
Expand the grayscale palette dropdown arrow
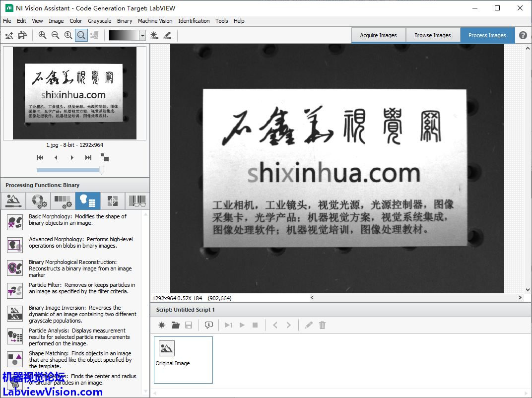point(142,35)
